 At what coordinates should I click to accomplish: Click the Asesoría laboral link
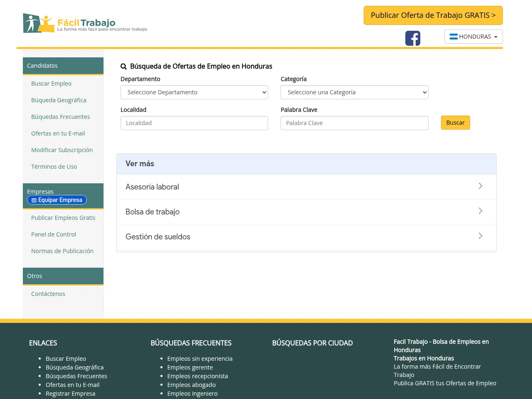coord(152,187)
